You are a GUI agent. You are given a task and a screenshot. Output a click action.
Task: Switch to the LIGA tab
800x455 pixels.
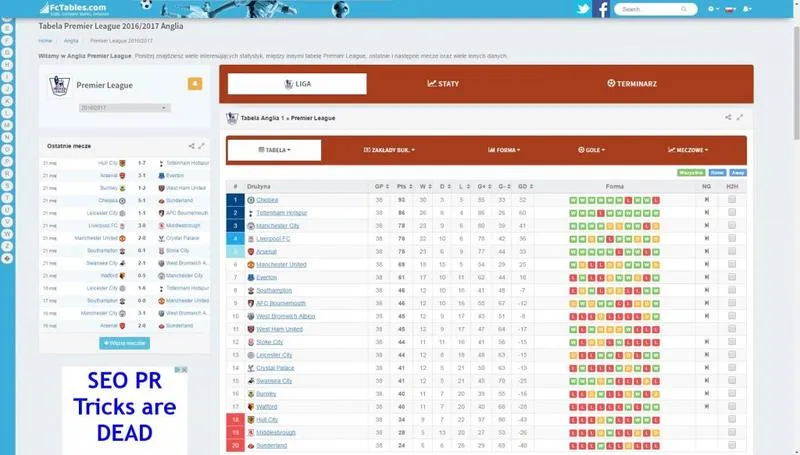(x=297, y=84)
